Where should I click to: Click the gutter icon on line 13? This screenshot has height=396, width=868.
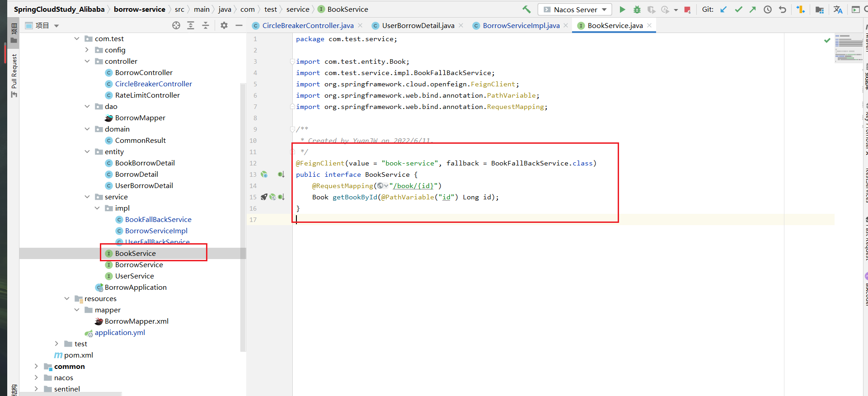pyautogui.click(x=264, y=174)
